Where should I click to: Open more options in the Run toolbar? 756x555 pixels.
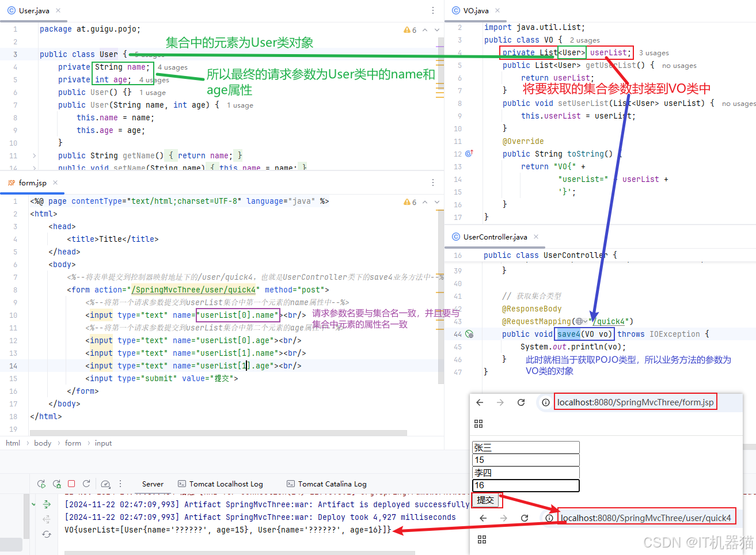pos(120,484)
